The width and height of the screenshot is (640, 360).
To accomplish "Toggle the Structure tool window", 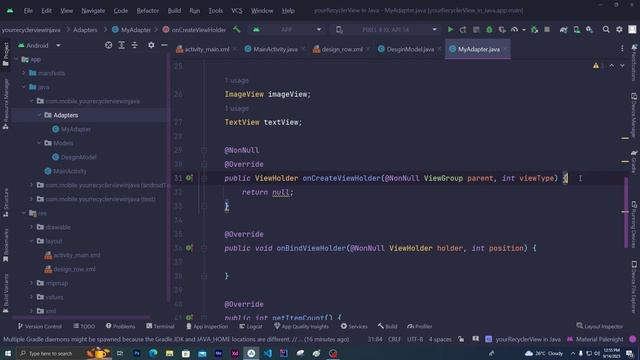I will click(6, 202).
